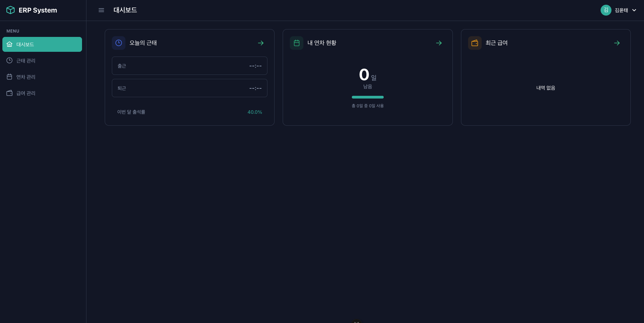Click the leave usage progress bar
The width and height of the screenshot is (644, 323).
pyautogui.click(x=367, y=97)
